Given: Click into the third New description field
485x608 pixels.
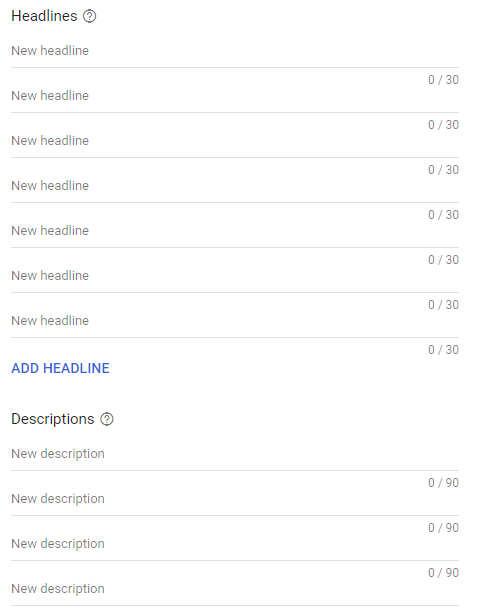Looking at the screenshot, I should tap(235, 544).
